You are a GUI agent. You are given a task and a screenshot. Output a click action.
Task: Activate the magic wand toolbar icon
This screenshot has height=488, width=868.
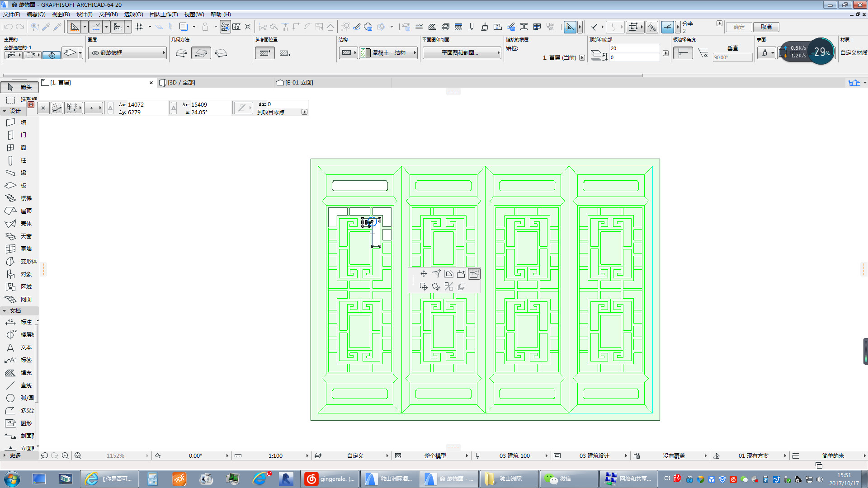point(651,27)
